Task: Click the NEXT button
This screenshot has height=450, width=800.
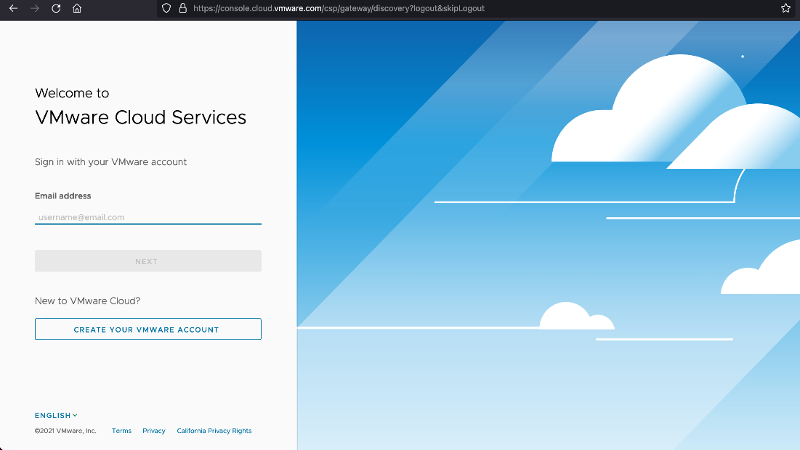Action: tap(148, 261)
